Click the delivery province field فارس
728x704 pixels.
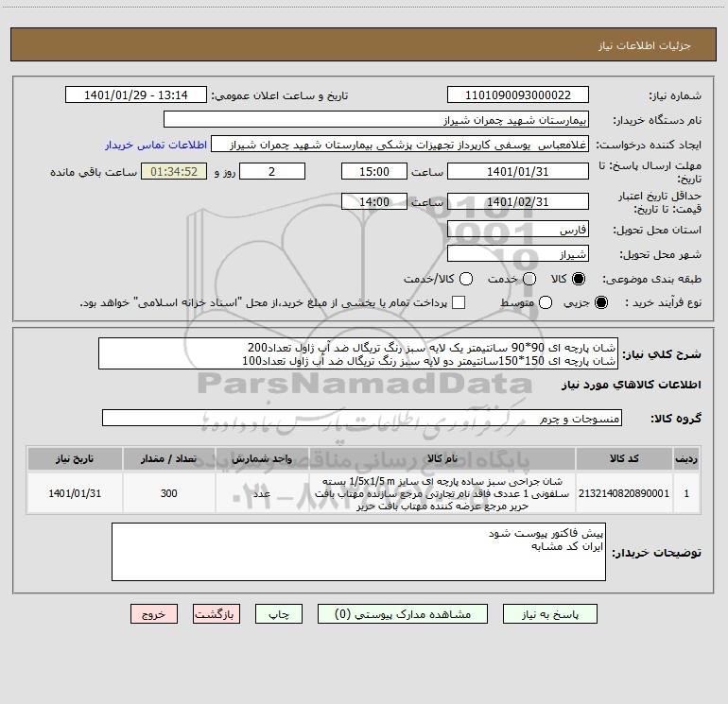(x=518, y=229)
